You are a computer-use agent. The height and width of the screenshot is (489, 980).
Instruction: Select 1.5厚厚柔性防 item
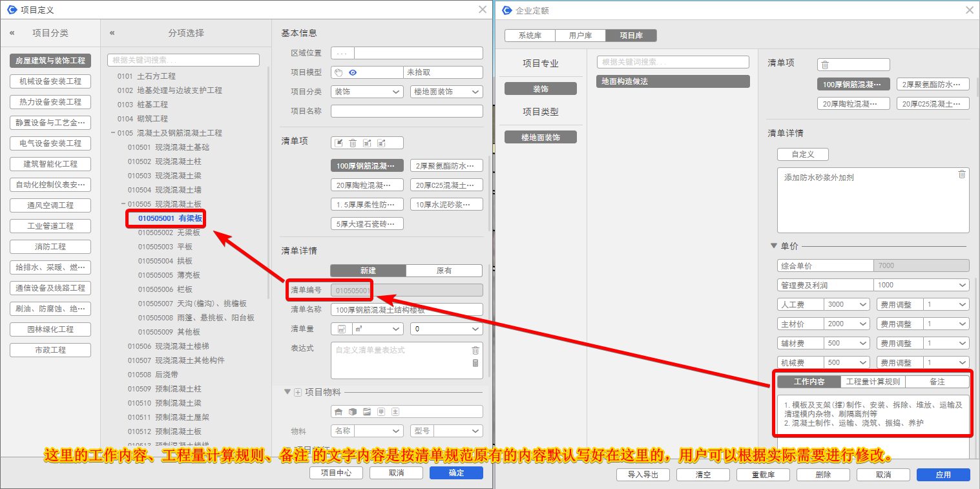click(x=367, y=205)
